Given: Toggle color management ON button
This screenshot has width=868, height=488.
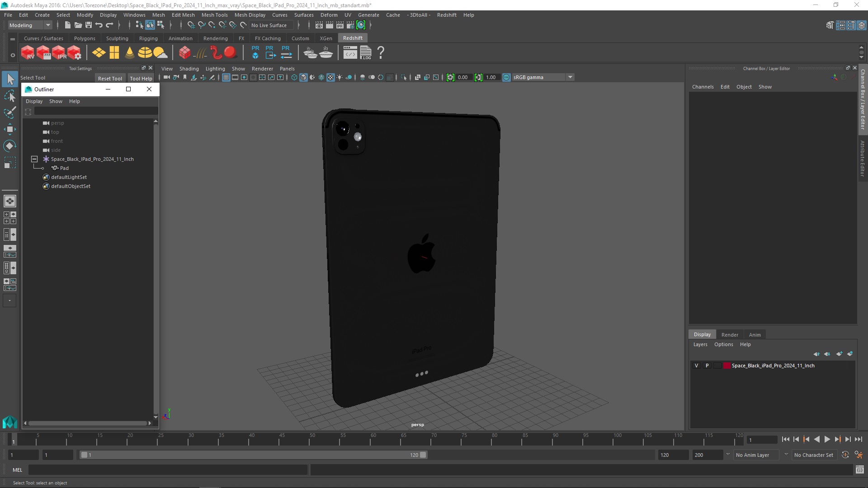Looking at the screenshot, I should [x=506, y=77].
